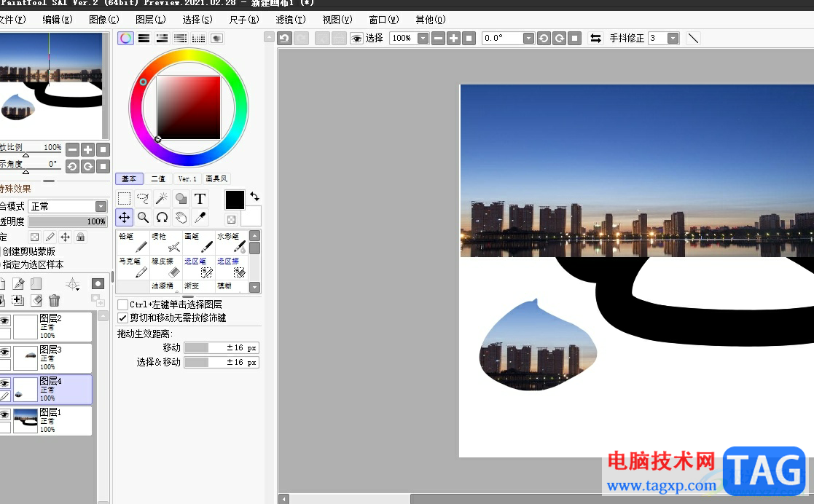The width and height of the screenshot is (814, 504).
Task: Click the black foreground color swatch
Action: tap(235, 200)
